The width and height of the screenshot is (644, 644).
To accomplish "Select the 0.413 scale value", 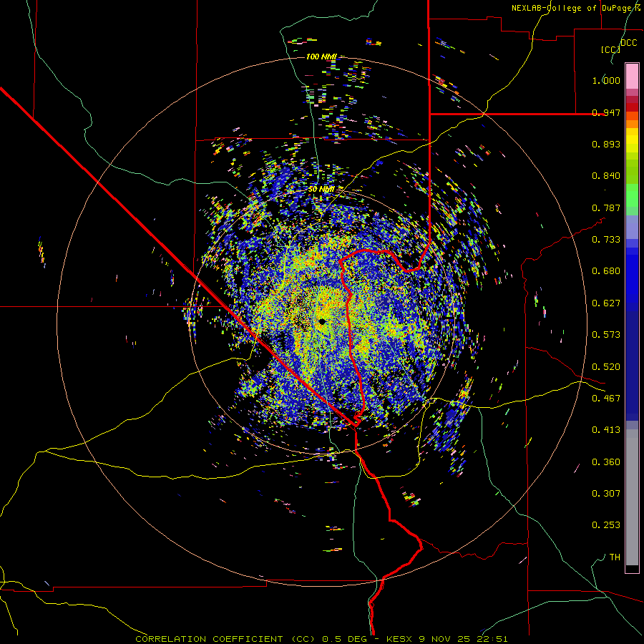I will (606, 430).
